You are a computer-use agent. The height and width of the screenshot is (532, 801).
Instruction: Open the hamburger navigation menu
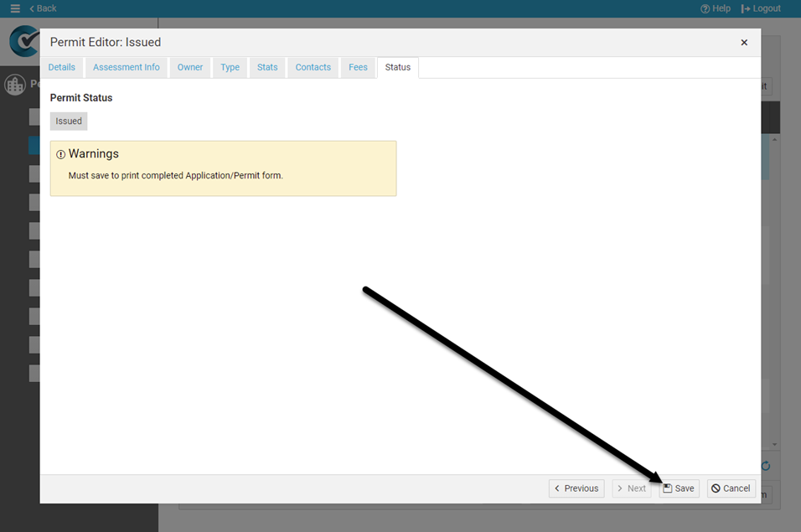coord(14,8)
